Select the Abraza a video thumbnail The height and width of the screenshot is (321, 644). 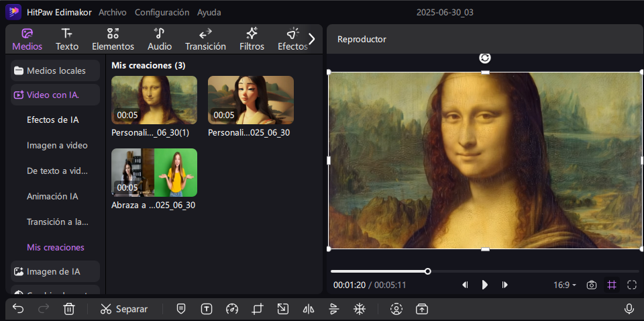pos(154,173)
